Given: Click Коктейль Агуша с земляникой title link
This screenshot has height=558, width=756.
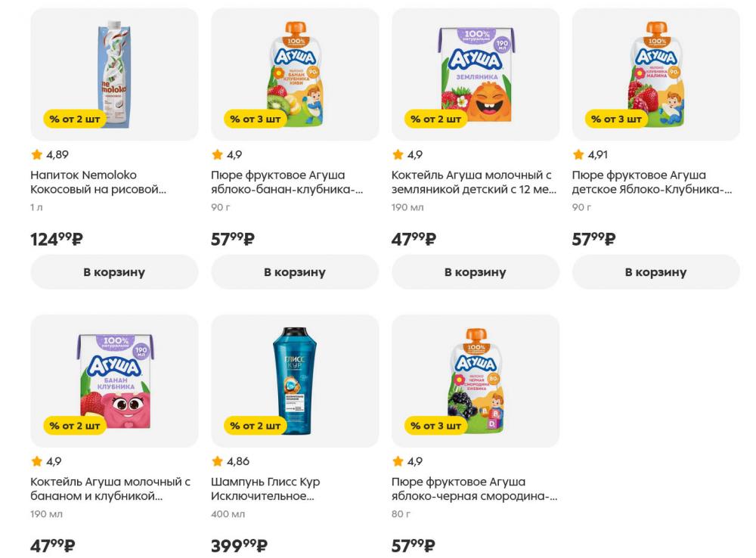Looking at the screenshot, I should pos(473,182).
